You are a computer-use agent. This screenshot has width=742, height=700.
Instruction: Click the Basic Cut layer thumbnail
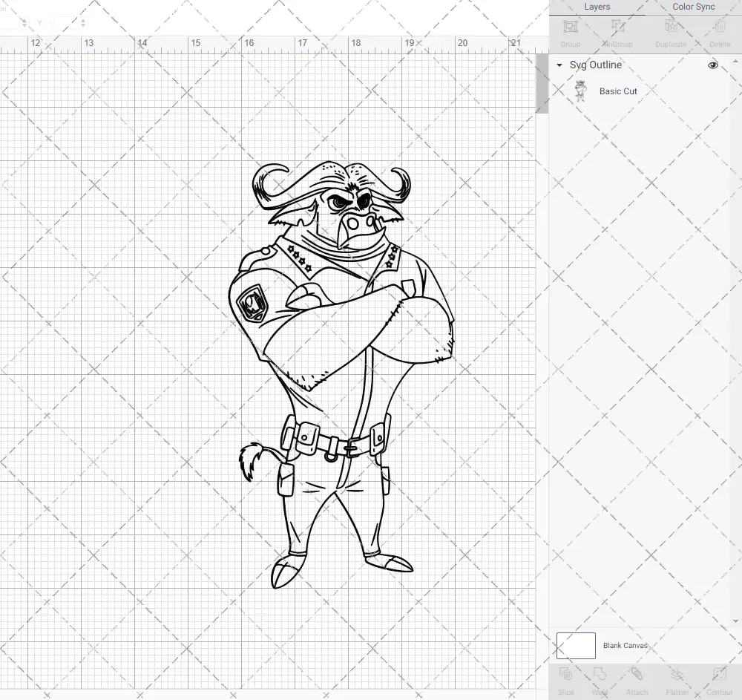point(581,91)
